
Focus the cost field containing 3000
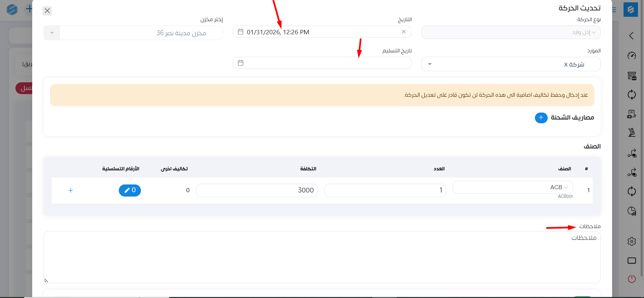257,190
